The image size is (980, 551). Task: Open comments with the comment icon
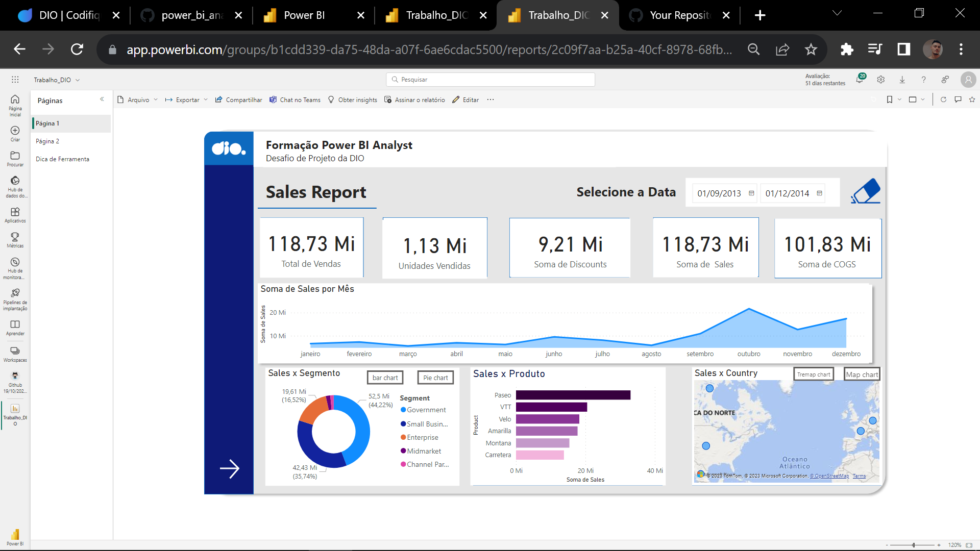click(959, 99)
